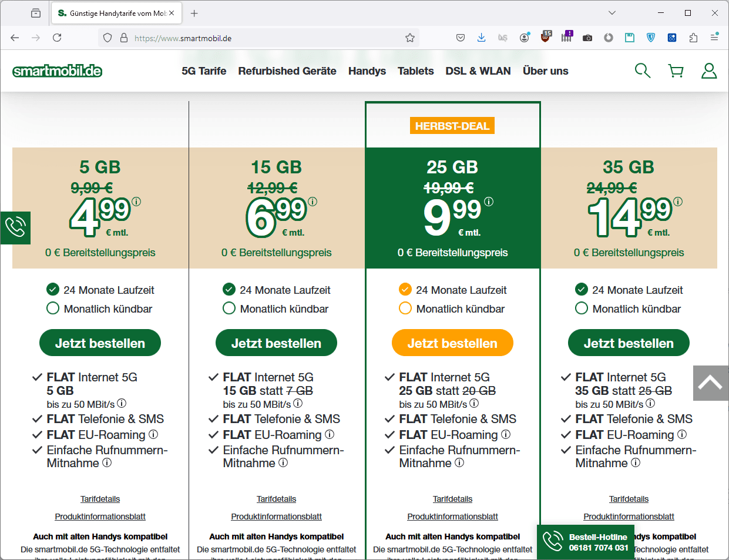The width and height of the screenshot is (729, 560).
Task: Open info icon next to 14,99 price
Action: click(x=678, y=202)
